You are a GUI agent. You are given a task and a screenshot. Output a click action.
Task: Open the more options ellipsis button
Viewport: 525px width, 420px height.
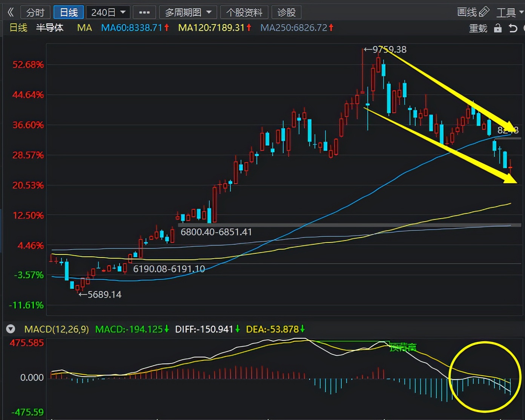click(144, 12)
